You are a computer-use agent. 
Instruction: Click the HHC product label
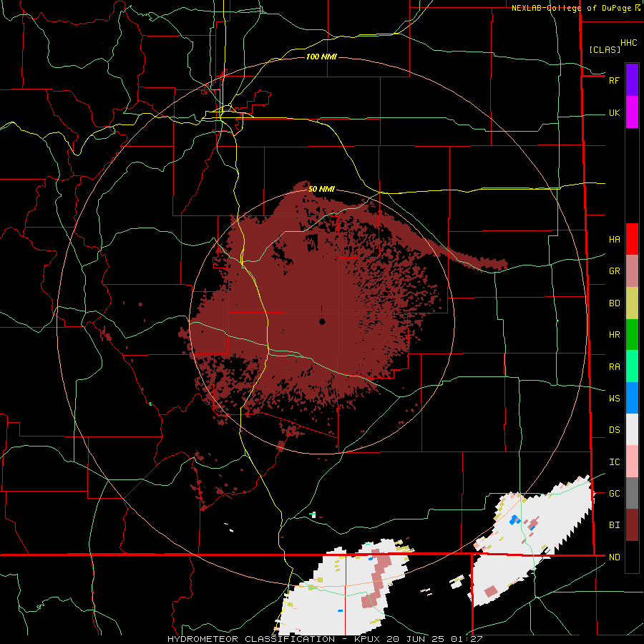coord(628,43)
